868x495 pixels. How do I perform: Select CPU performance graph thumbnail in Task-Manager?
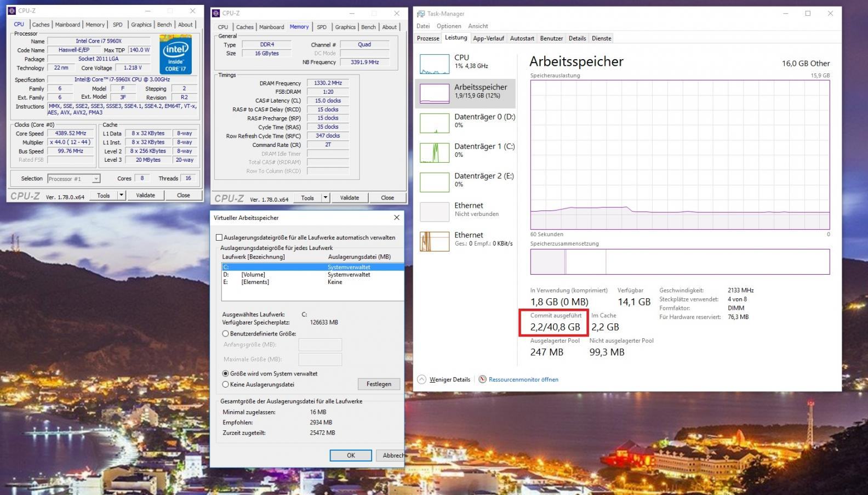tap(435, 64)
